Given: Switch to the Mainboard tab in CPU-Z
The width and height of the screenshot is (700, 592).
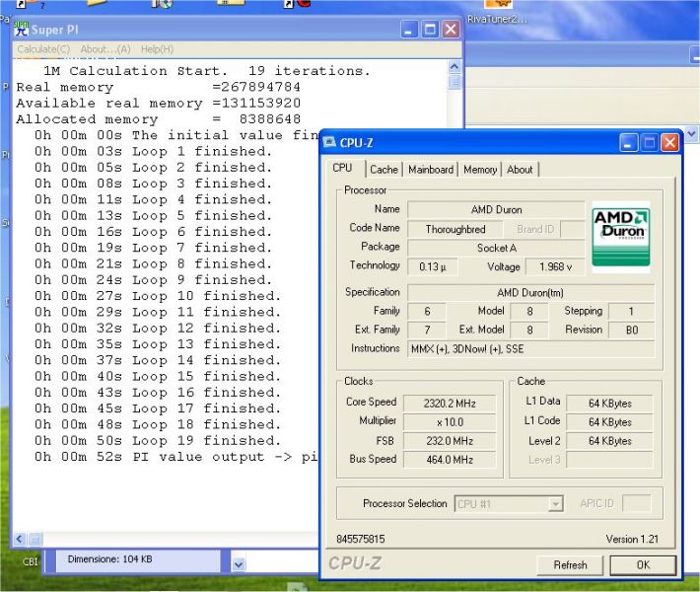Looking at the screenshot, I should 431,170.
